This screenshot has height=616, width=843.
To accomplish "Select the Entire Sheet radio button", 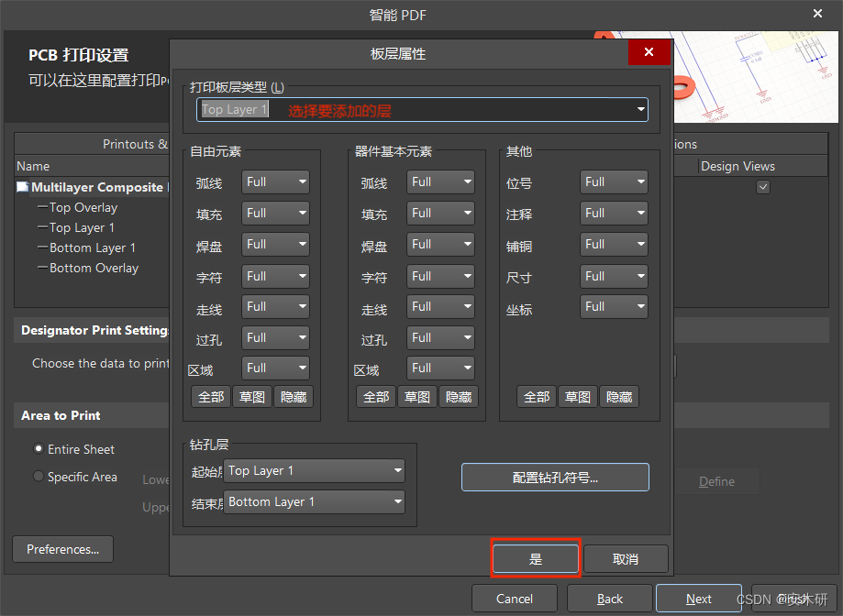I will coord(39,448).
